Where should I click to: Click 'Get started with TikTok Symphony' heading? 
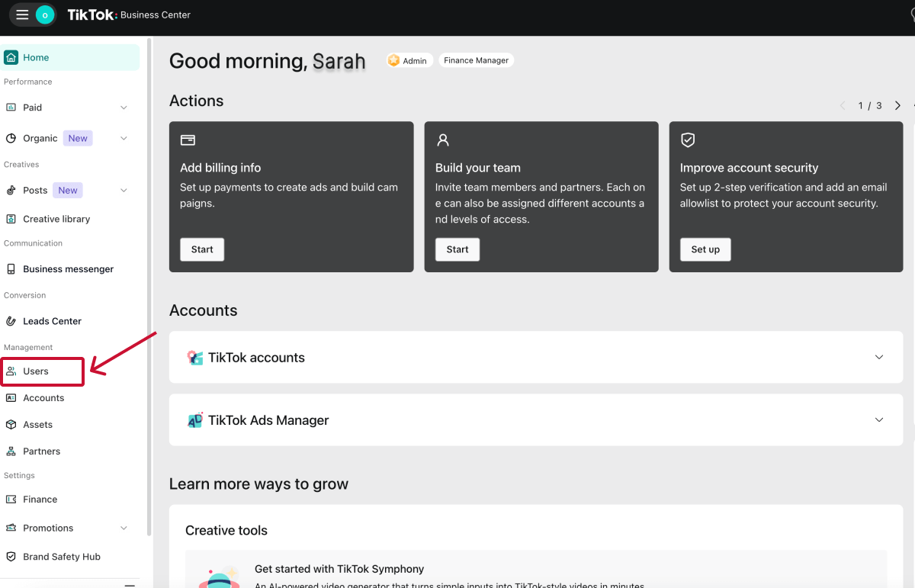click(x=339, y=569)
